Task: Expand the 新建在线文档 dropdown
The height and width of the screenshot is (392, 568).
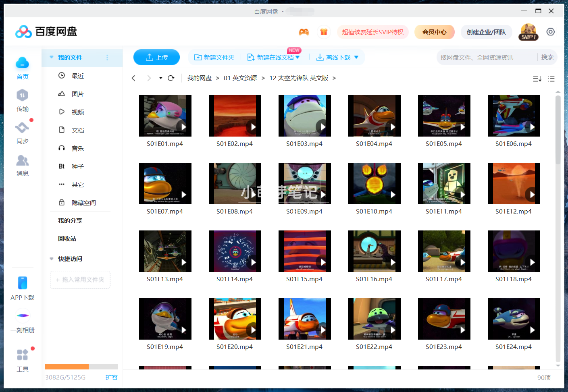Action: (x=298, y=57)
